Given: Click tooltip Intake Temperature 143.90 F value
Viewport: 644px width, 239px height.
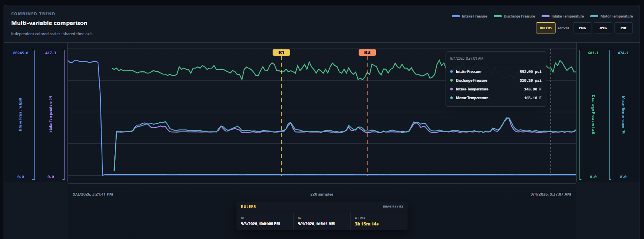Looking at the screenshot, I should click(x=532, y=89).
